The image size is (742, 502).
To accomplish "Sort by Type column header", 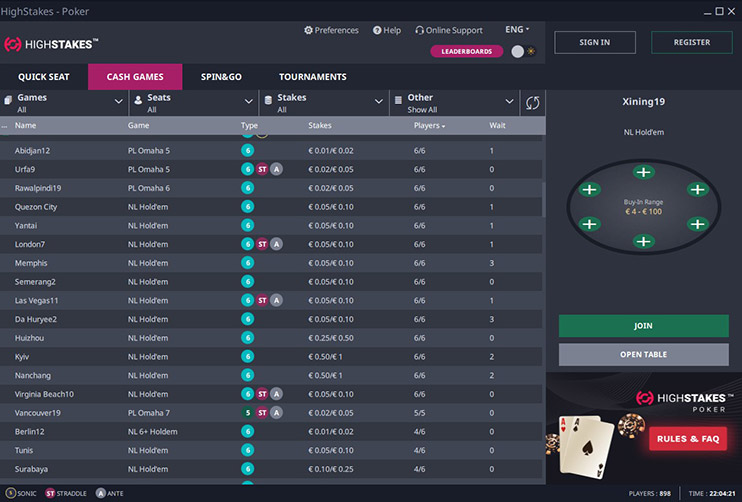I will [249, 125].
